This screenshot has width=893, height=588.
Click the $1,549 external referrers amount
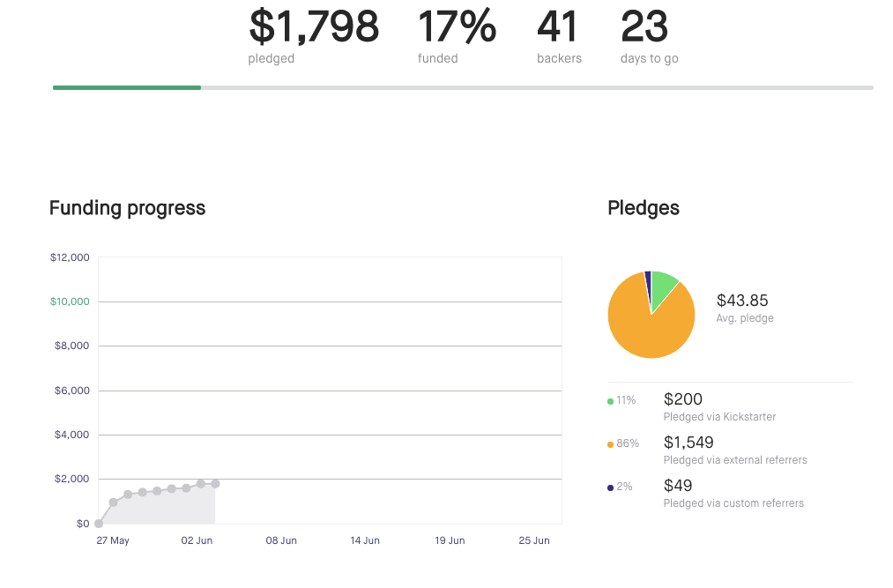pyautogui.click(x=688, y=443)
